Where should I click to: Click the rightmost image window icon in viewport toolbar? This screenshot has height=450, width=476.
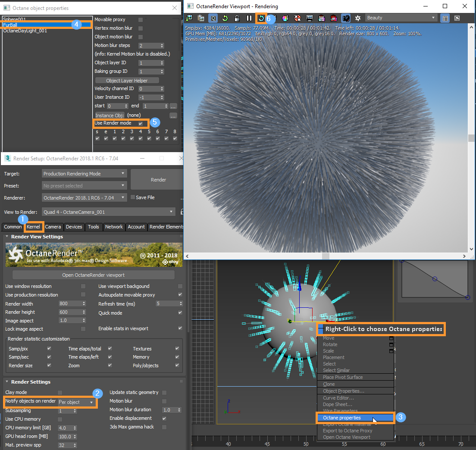pyautogui.click(x=457, y=18)
